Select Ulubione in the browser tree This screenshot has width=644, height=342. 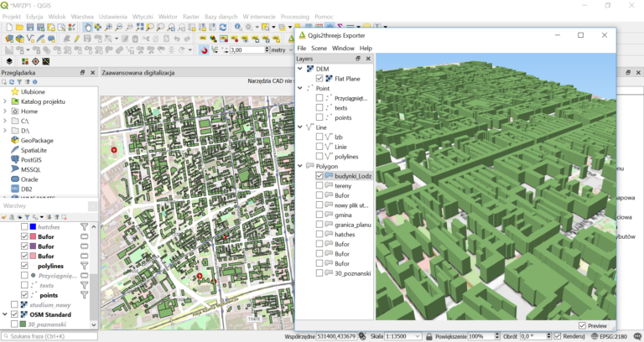[x=33, y=91]
